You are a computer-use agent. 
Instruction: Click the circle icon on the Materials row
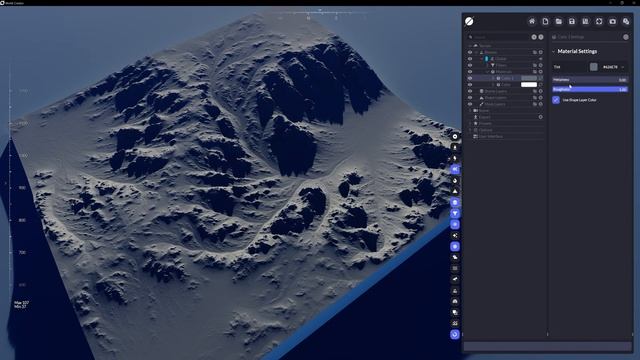[x=541, y=72]
